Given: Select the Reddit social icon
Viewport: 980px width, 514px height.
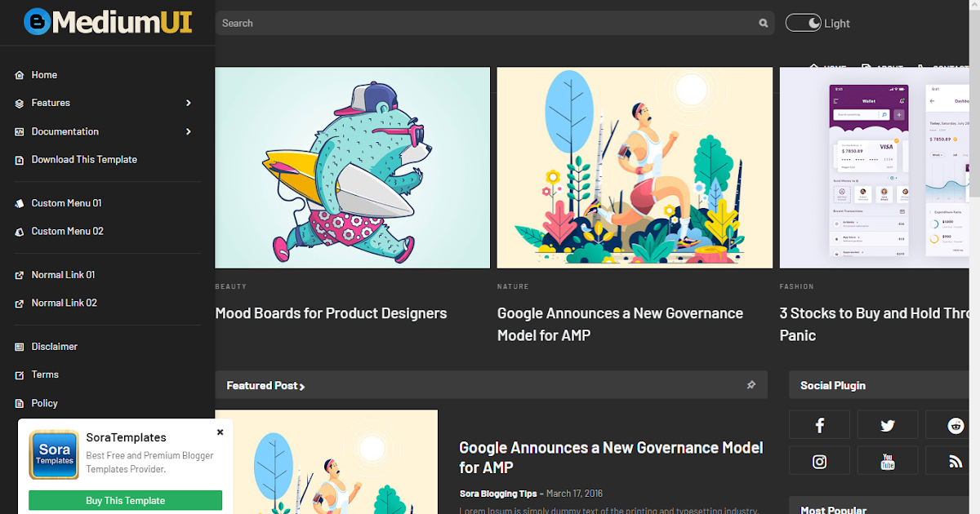Looking at the screenshot, I should [x=954, y=424].
